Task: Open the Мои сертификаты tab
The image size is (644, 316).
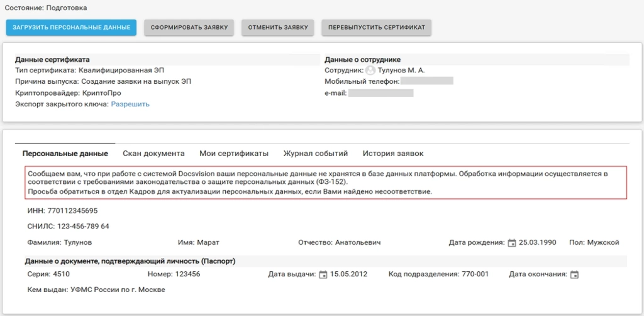Action: tap(234, 153)
